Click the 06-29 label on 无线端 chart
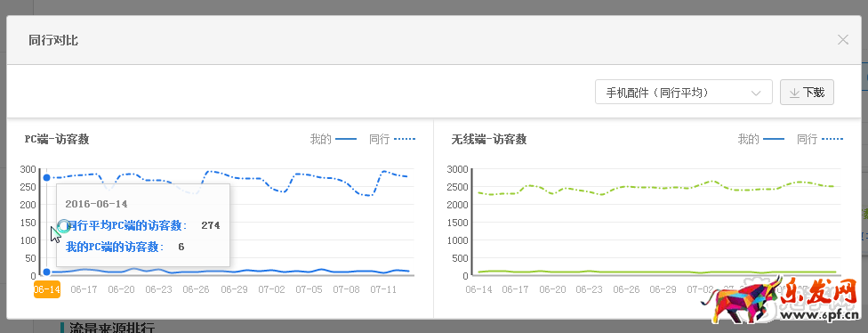The width and height of the screenshot is (868, 333). click(663, 289)
